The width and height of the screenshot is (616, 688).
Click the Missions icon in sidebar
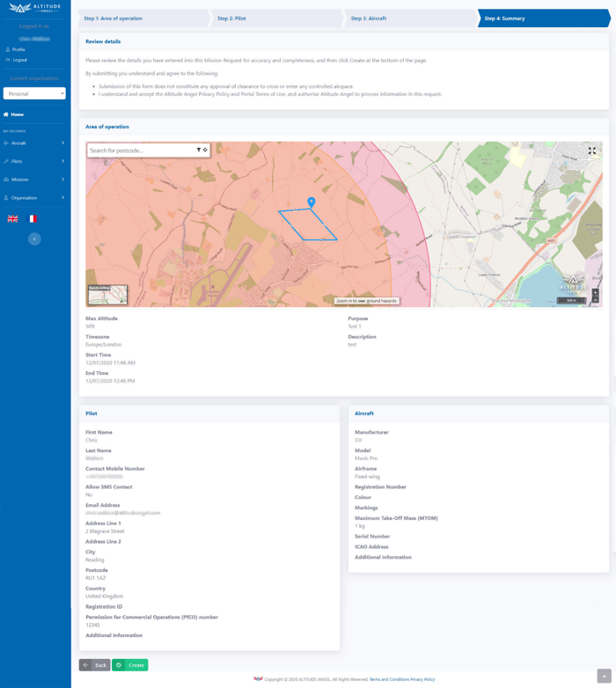point(6,179)
